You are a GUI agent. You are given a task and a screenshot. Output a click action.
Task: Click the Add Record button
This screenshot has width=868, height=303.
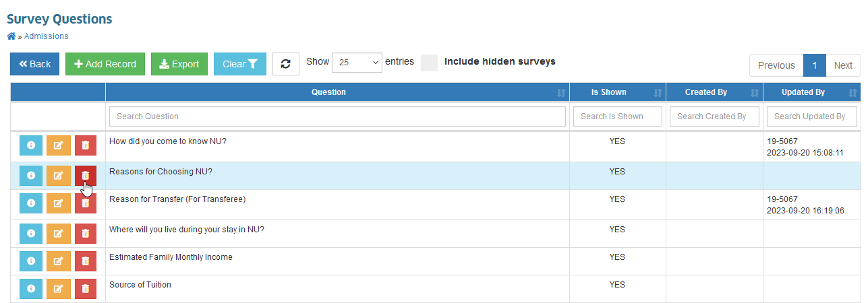(105, 64)
